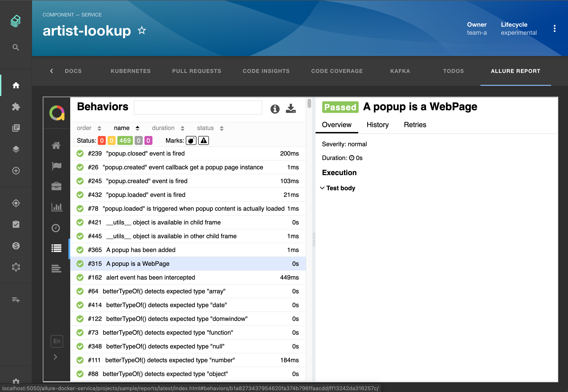Open the Code Coverage tab
The image size is (568, 392).
point(337,71)
